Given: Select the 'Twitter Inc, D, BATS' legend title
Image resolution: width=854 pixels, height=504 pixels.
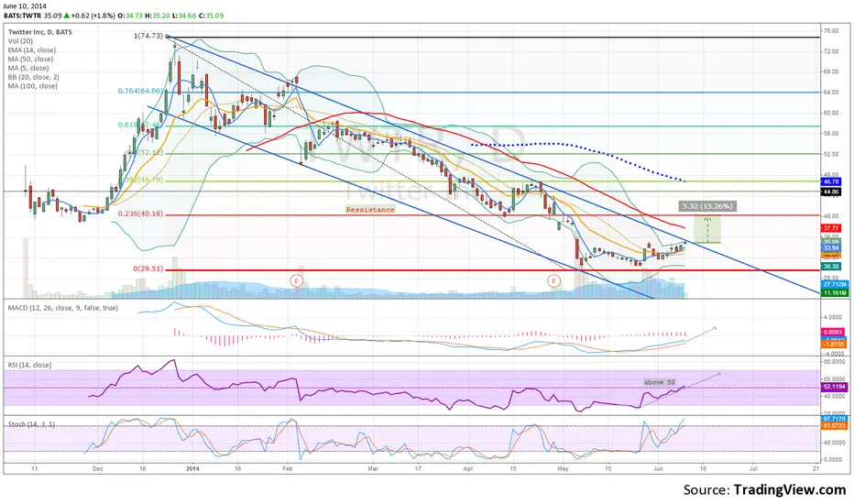Looking at the screenshot, I should [x=40, y=32].
